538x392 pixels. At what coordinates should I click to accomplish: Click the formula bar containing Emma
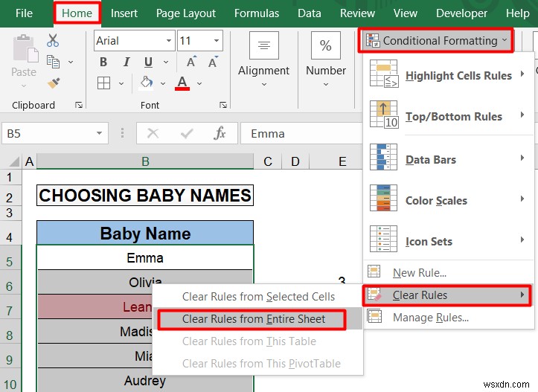tap(301, 133)
